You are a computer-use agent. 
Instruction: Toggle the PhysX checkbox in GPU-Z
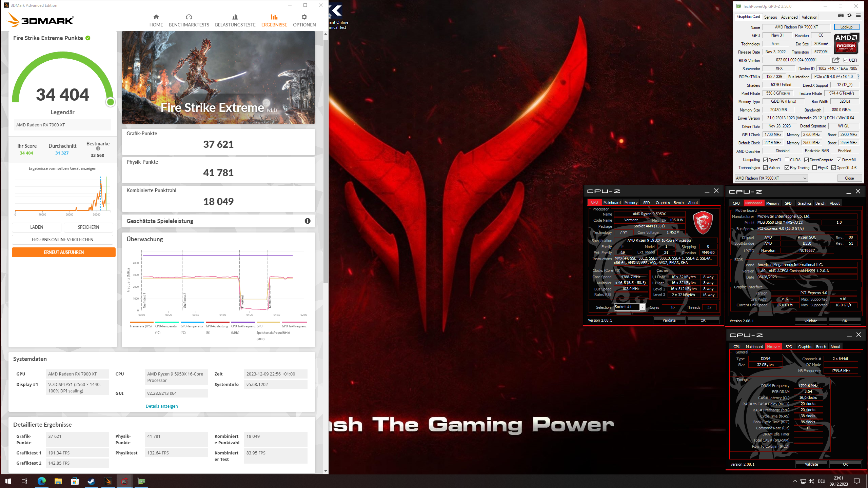[x=814, y=168]
